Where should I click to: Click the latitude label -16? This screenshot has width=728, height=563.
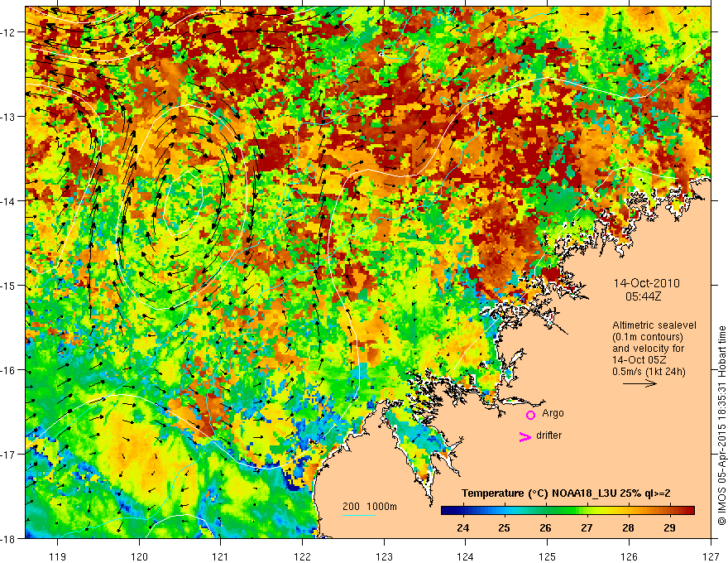tap(8, 370)
